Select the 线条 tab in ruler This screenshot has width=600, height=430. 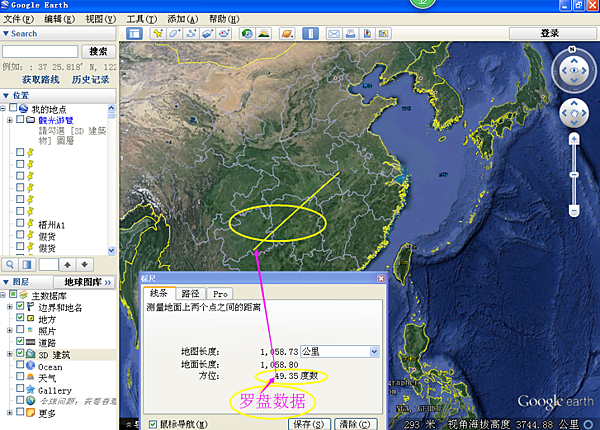point(159,293)
